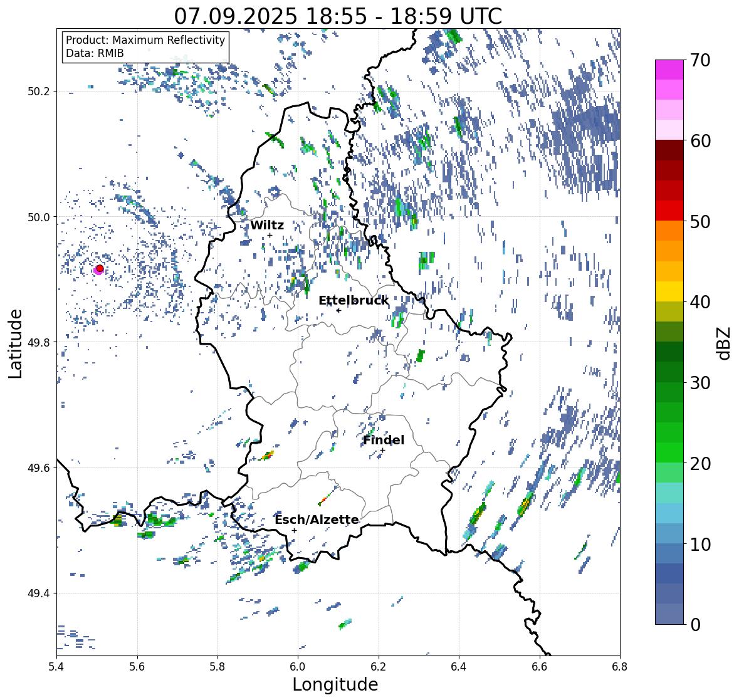Click the 5.6 longitude tick label

pos(137,666)
